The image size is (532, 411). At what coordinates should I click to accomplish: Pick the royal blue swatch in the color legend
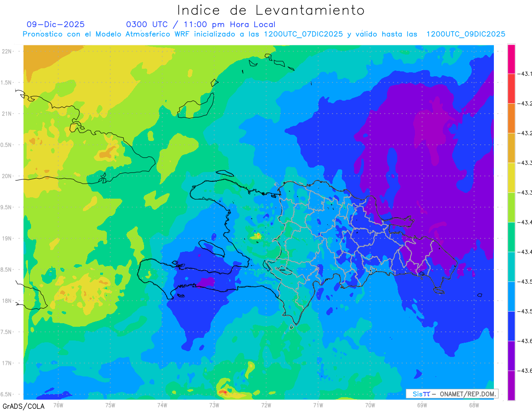(x=511, y=326)
